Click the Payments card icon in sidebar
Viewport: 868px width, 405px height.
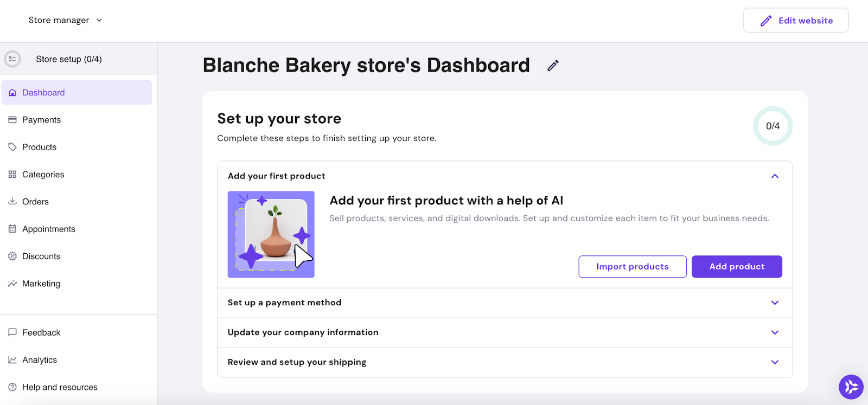point(12,120)
